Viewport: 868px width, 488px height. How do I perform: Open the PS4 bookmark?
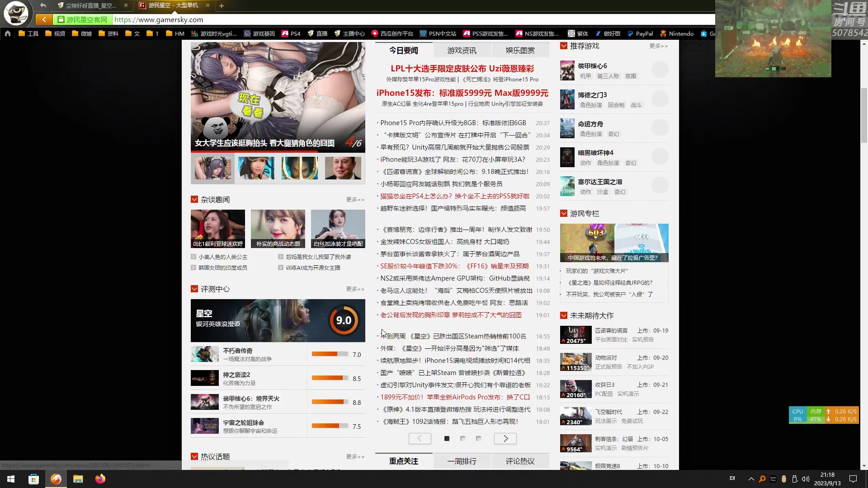(x=291, y=33)
